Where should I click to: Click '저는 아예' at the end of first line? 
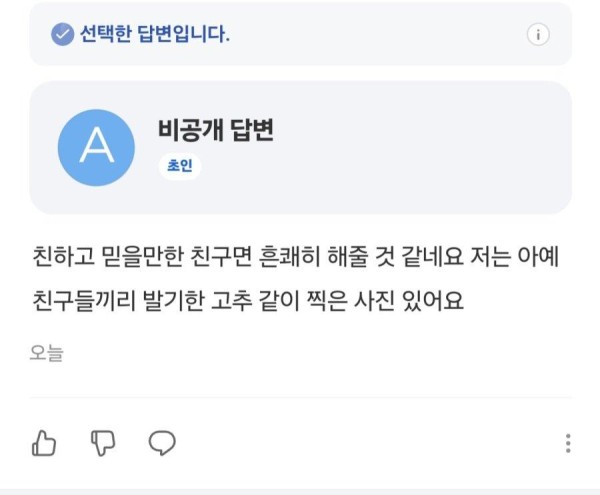(x=514, y=256)
